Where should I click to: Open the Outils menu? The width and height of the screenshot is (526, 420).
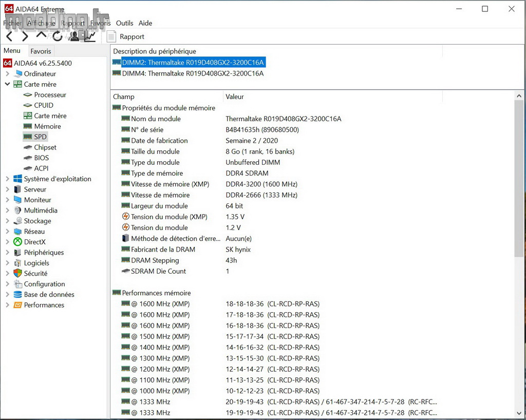tap(124, 23)
